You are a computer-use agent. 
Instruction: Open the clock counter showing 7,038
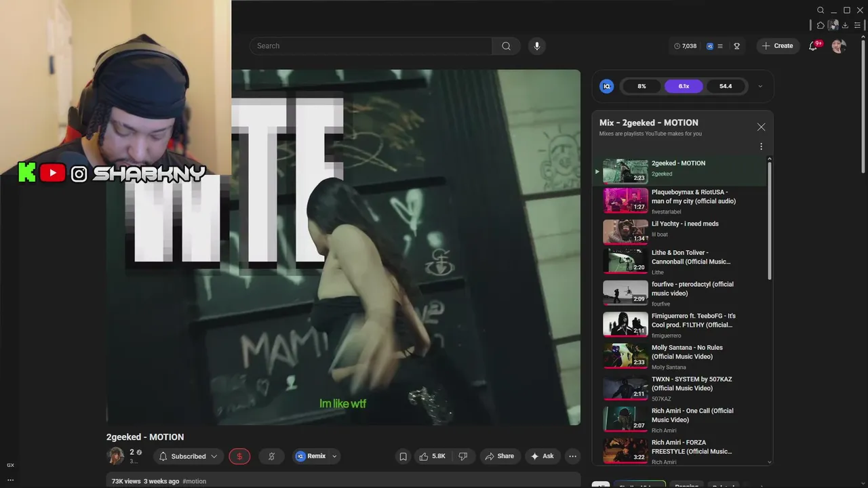[686, 46]
